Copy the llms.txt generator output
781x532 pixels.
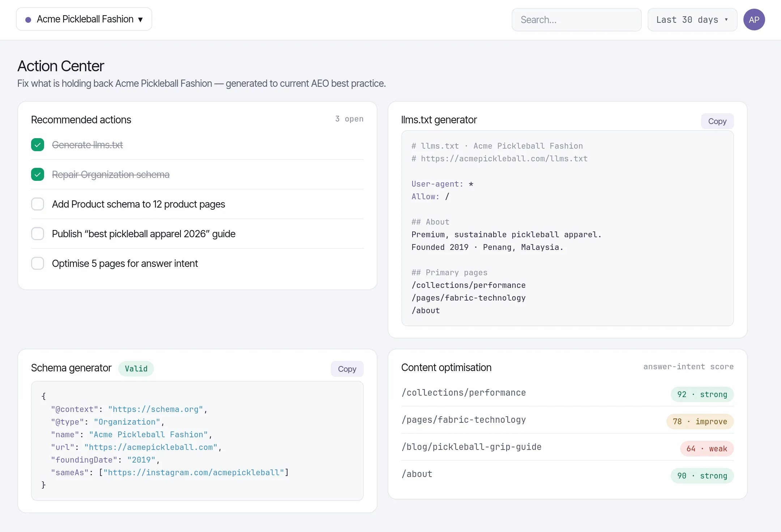coord(717,121)
